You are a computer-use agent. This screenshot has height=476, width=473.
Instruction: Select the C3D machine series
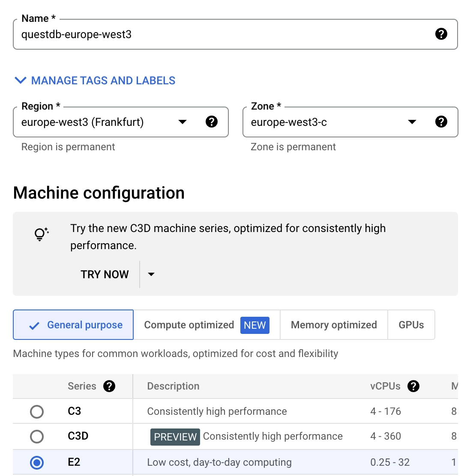coord(37,437)
